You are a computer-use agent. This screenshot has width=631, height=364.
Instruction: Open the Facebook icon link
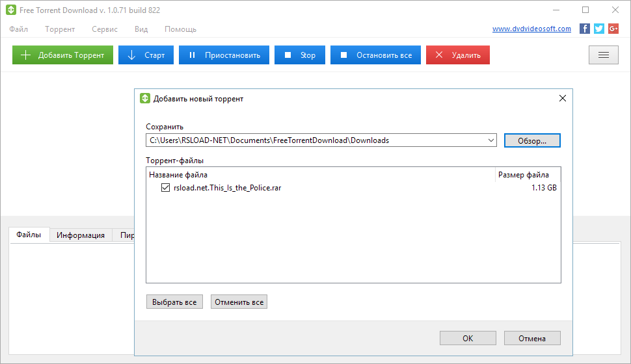585,29
